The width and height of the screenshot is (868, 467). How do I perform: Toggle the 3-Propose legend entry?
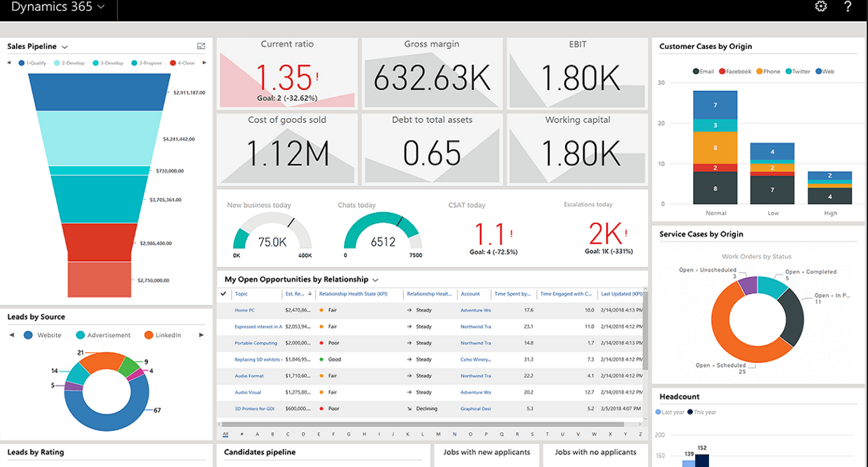(146, 63)
